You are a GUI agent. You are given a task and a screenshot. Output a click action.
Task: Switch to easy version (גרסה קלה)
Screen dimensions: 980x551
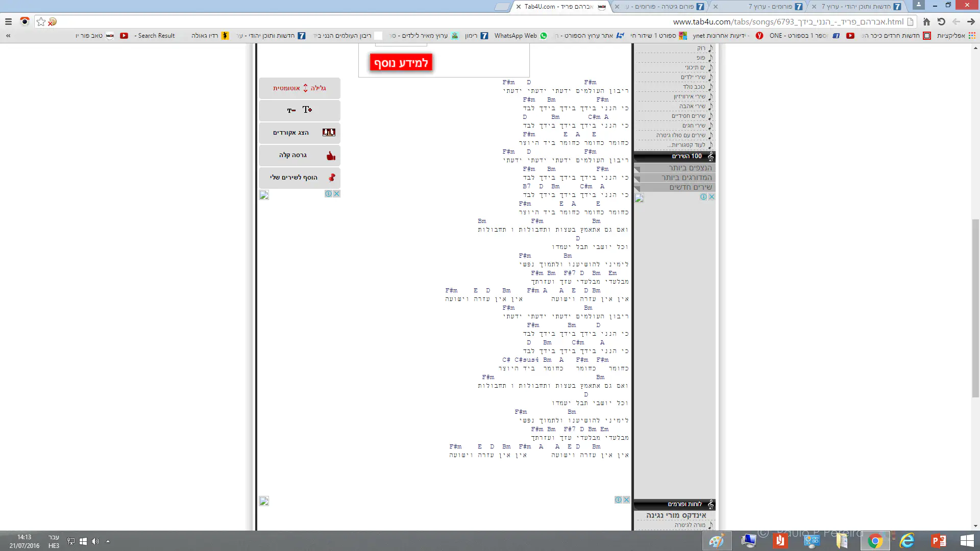(300, 155)
